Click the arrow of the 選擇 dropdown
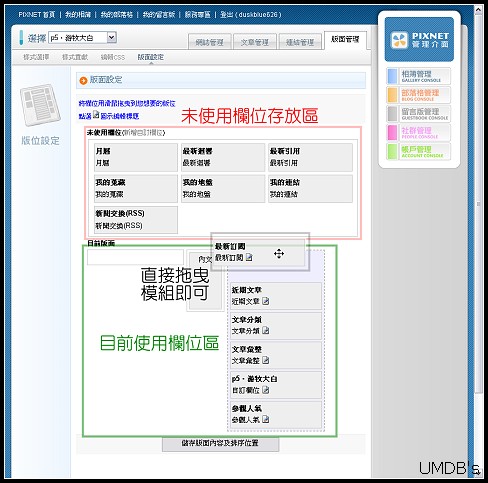 coord(112,37)
